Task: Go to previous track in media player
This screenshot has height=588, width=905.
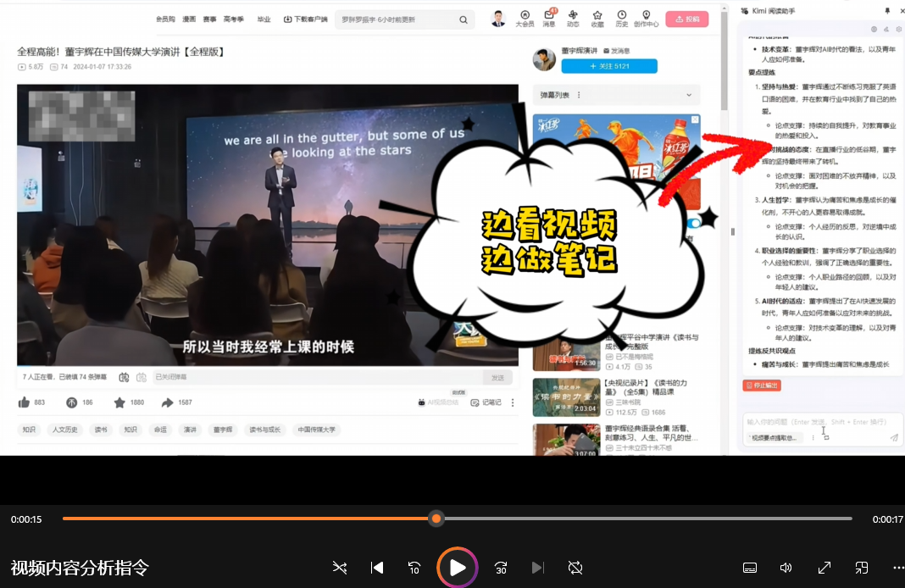Action: tap(377, 568)
